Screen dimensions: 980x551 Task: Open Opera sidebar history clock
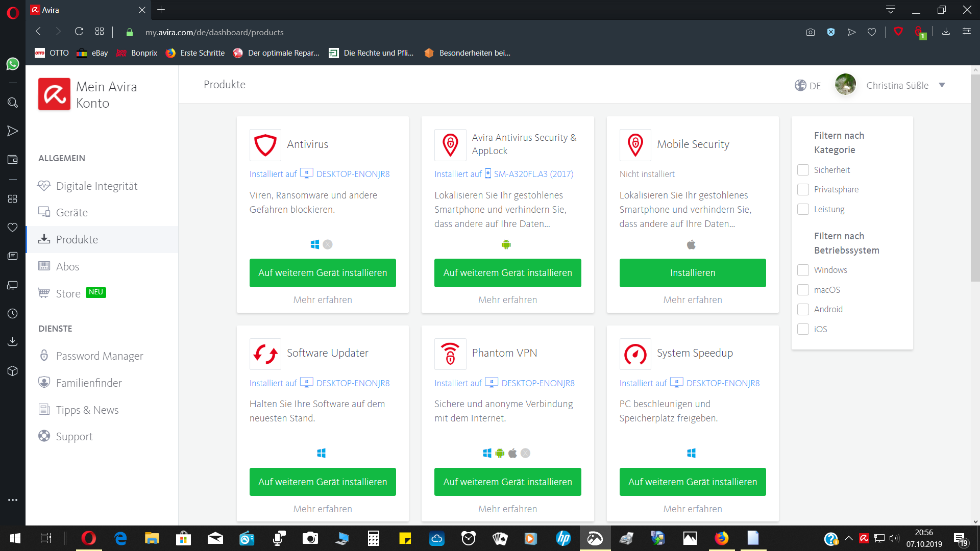(x=13, y=313)
